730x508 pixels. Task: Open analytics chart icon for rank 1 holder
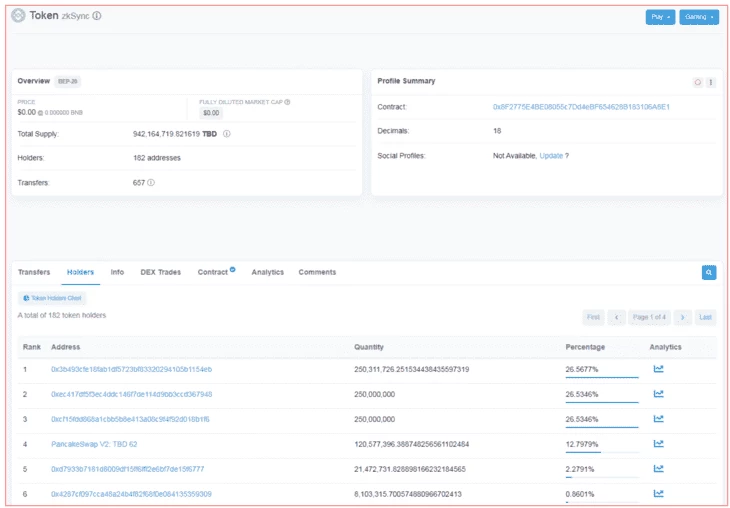(658, 369)
